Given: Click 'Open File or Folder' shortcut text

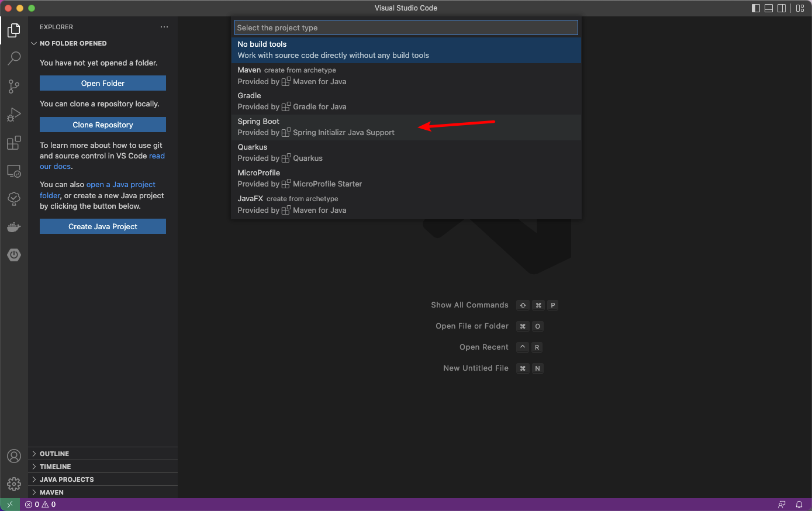Looking at the screenshot, I should (472, 326).
